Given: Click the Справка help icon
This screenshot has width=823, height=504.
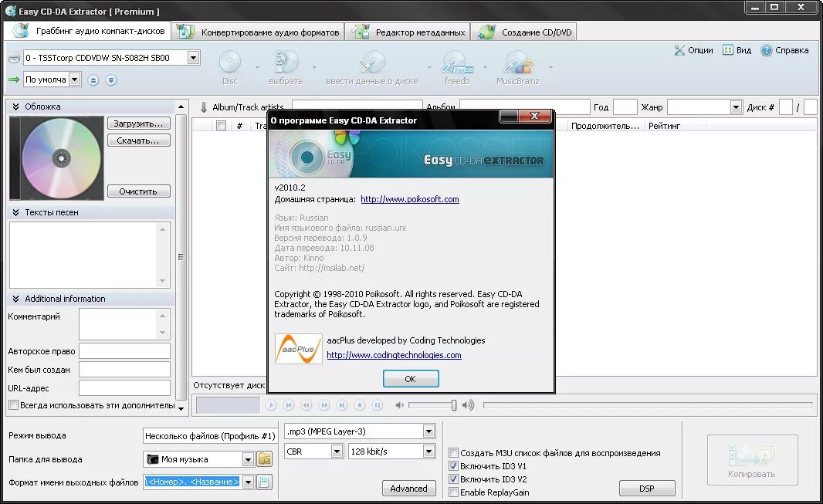Looking at the screenshot, I should pos(767,50).
